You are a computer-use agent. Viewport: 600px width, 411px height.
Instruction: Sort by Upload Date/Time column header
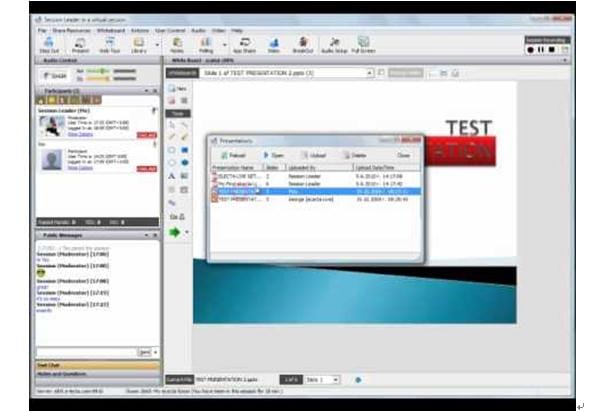click(x=386, y=167)
